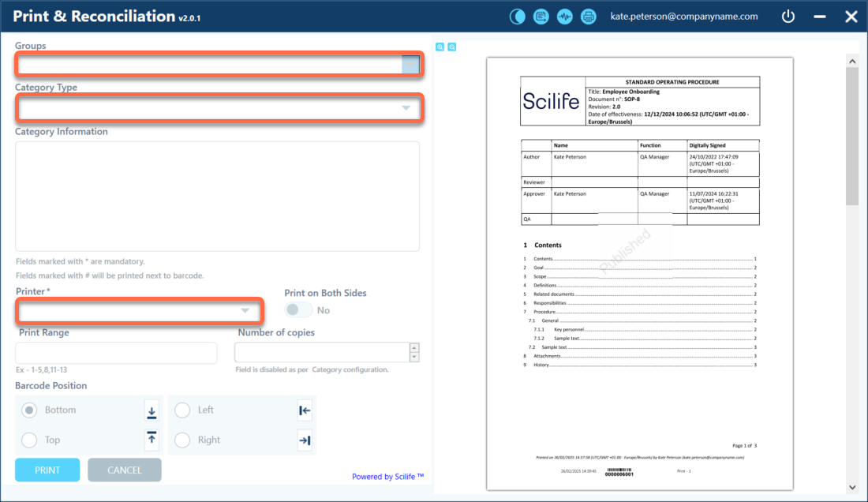
Task: Click the align-bottom barcode arrow icon
Action: pos(152,410)
